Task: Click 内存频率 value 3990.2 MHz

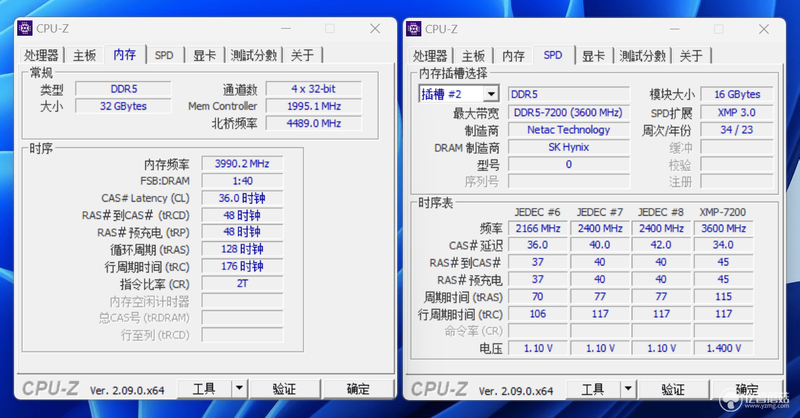Action: point(242,164)
